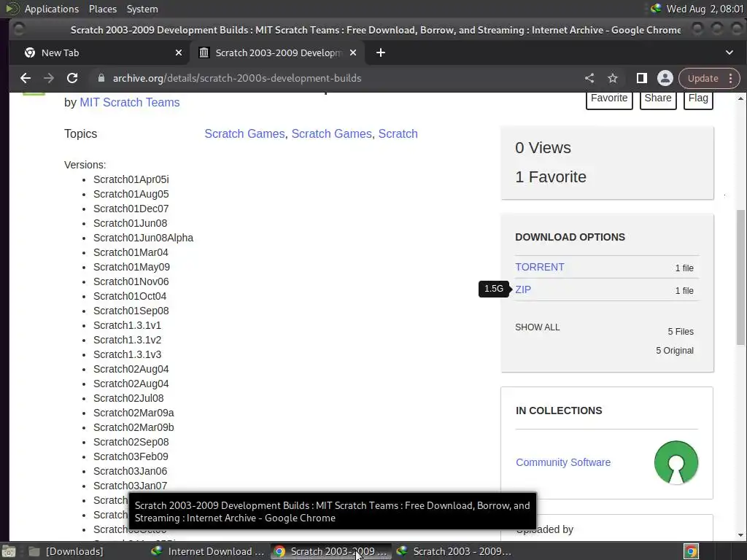This screenshot has height=560, width=747.
Task: Click the Scratch03Jan07 list item
Action: coord(130,486)
